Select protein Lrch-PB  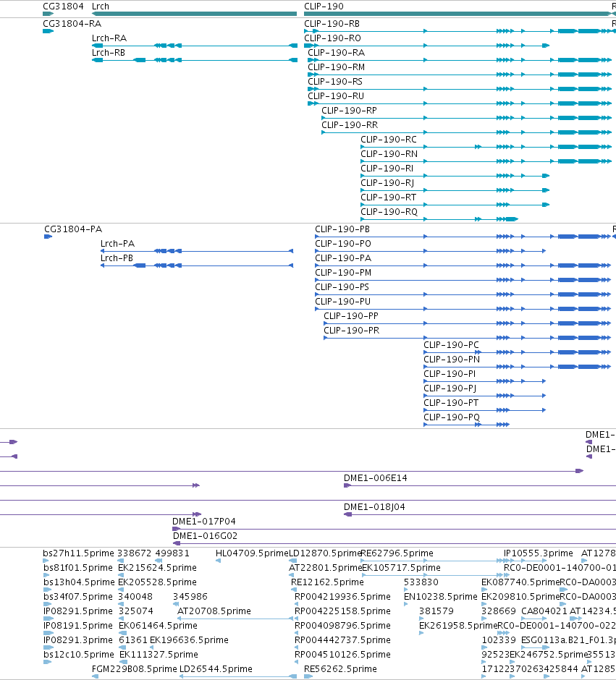click(x=117, y=258)
